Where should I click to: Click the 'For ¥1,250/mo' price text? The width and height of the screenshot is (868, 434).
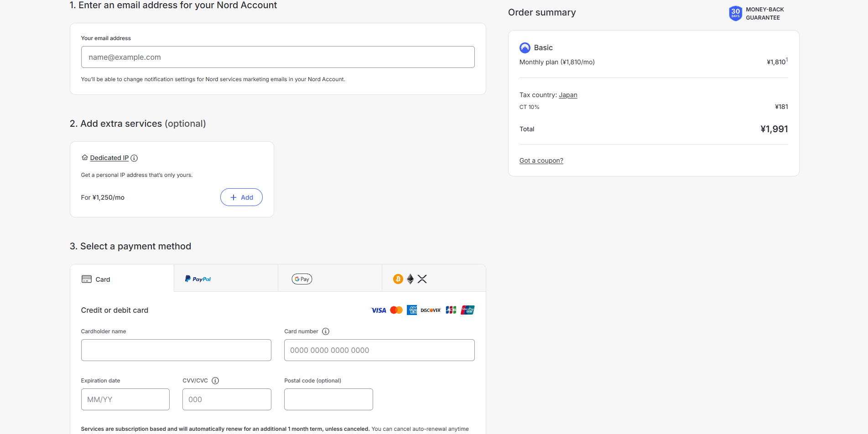pos(103,197)
